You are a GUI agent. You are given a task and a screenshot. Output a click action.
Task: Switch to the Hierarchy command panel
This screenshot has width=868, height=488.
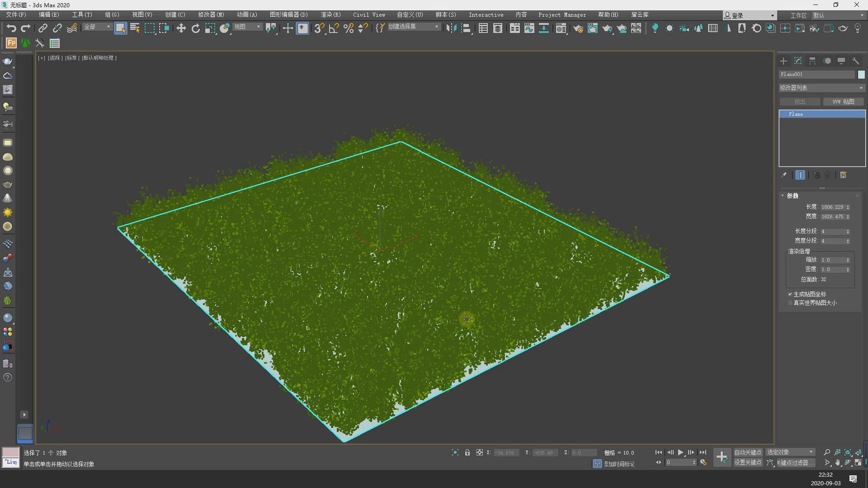click(x=812, y=61)
